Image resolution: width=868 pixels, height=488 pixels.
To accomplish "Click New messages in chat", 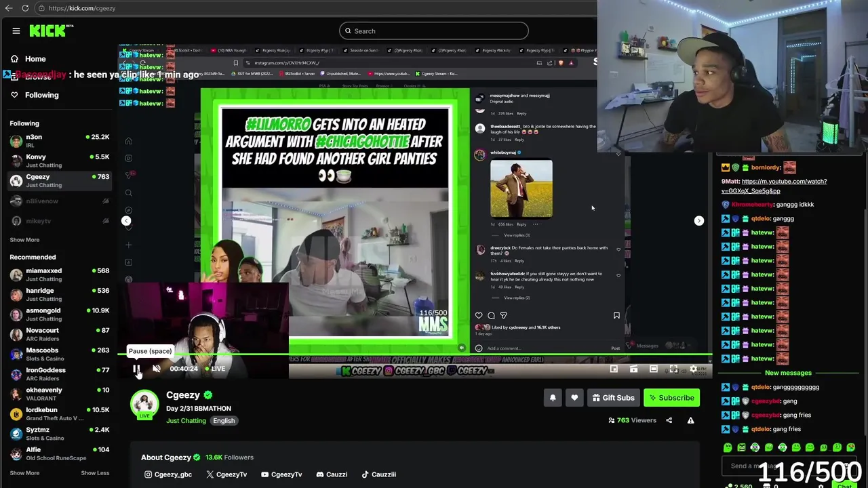I will click(x=788, y=373).
